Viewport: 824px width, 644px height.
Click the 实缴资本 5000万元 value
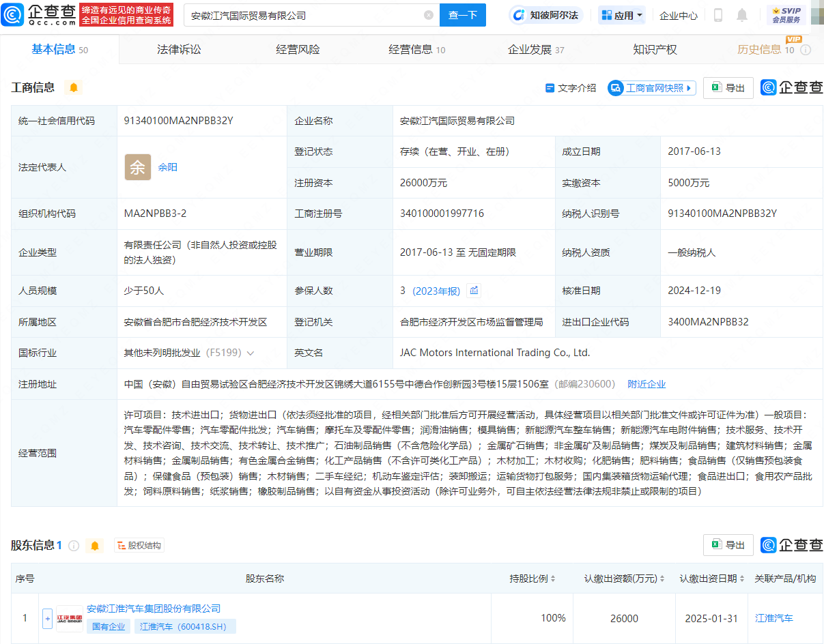point(688,183)
